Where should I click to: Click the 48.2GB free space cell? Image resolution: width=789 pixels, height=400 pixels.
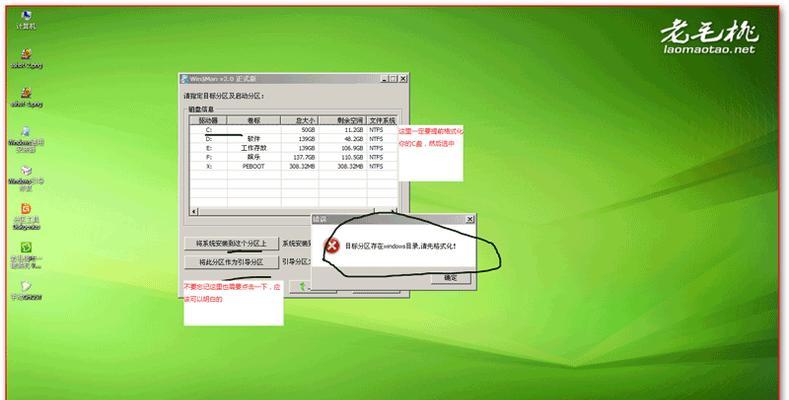coord(343,139)
